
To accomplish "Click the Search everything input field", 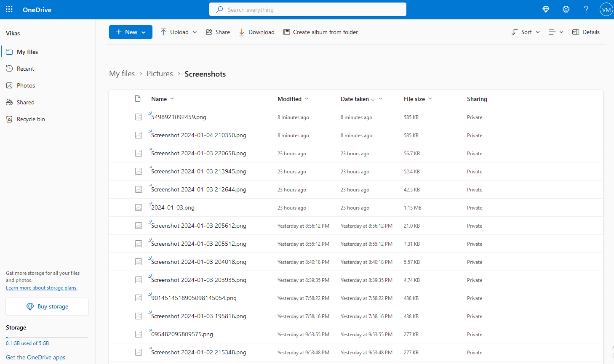I will 307,9.
